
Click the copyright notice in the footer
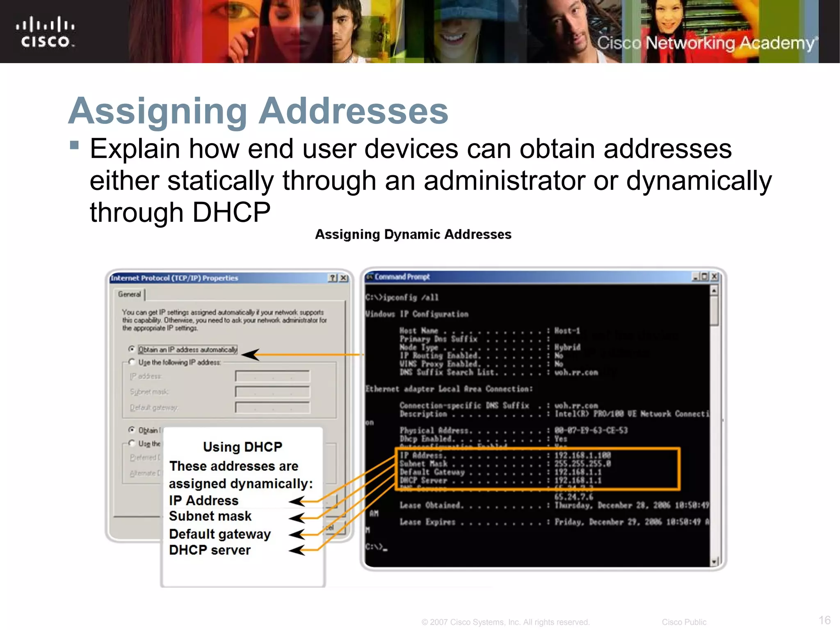coord(505,622)
